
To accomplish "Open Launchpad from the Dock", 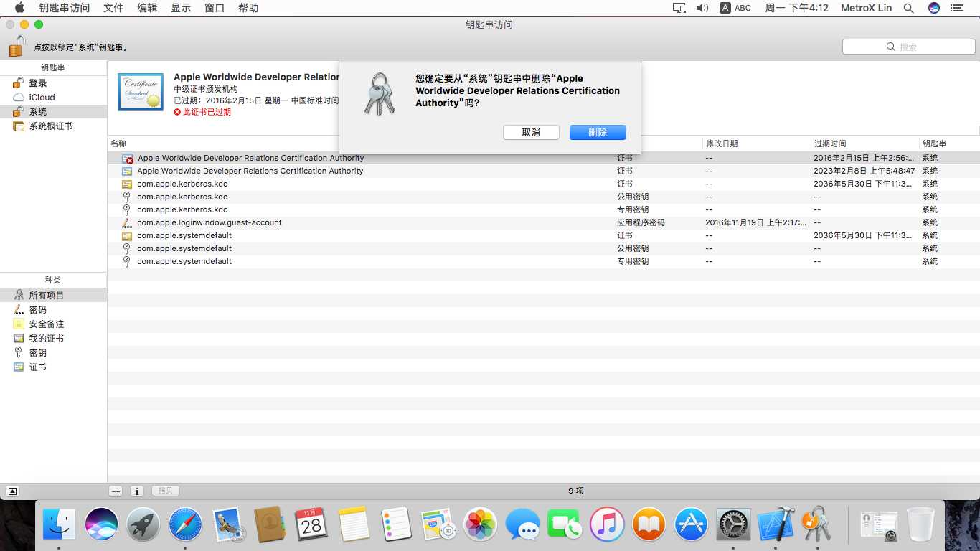I will click(143, 524).
